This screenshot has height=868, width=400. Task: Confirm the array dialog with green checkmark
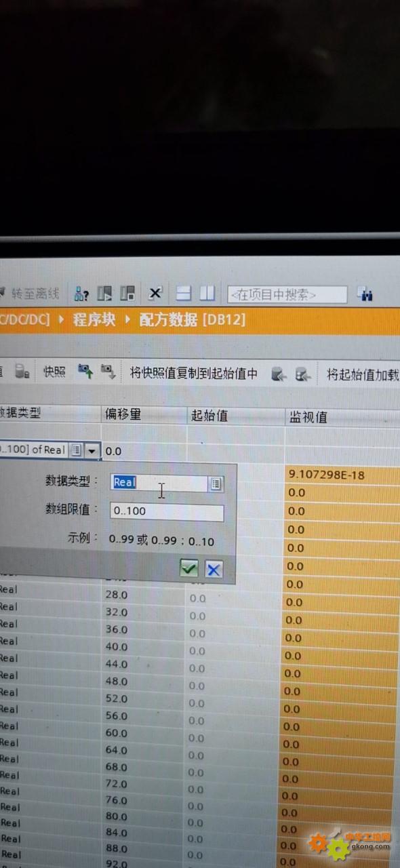189,568
